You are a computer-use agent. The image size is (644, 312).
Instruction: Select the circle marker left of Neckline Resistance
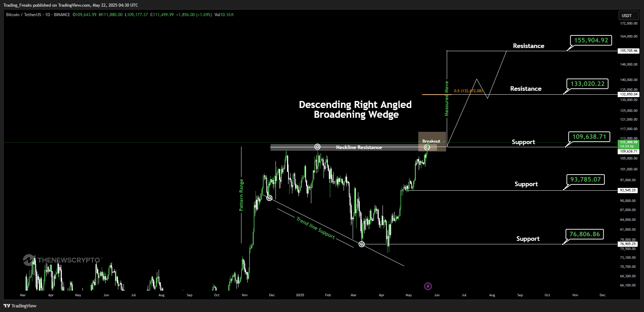point(317,147)
